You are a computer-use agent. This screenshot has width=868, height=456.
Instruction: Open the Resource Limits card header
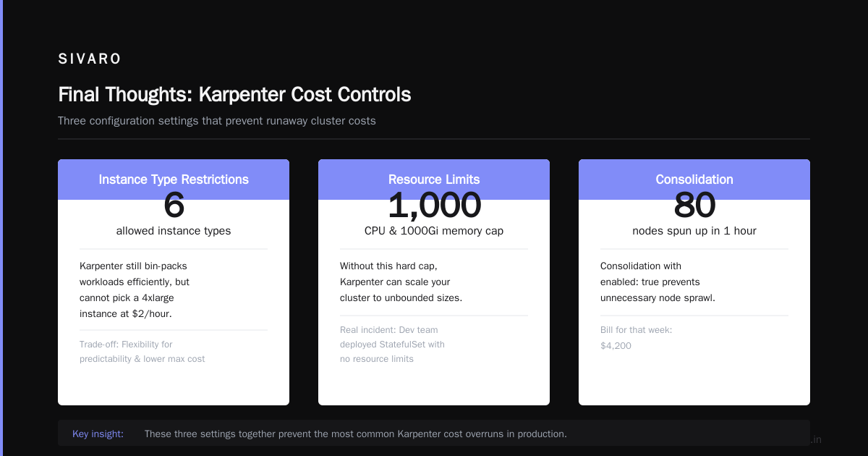click(x=434, y=180)
